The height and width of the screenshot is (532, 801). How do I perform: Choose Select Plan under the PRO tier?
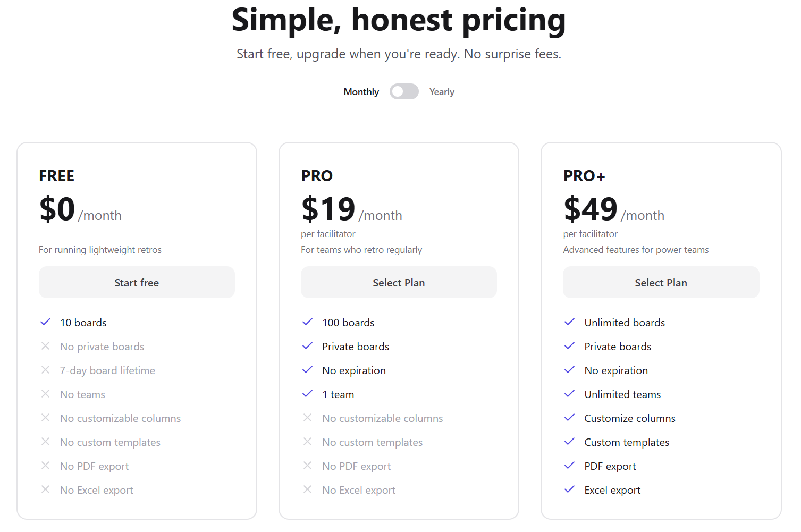point(399,283)
